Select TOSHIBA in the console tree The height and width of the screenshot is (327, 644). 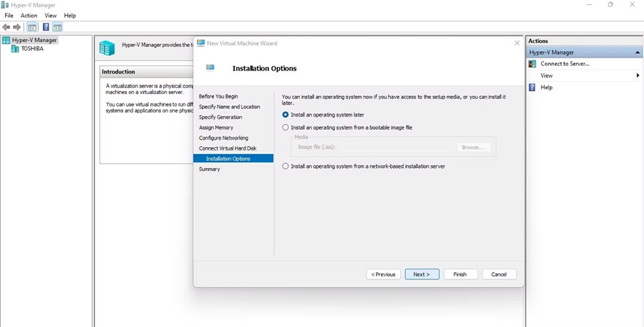click(x=32, y=48)
